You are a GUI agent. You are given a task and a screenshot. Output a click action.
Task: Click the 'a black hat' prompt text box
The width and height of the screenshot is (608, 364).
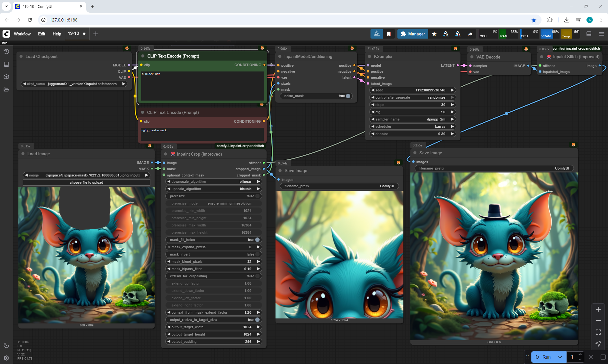(x=202, y=85)
